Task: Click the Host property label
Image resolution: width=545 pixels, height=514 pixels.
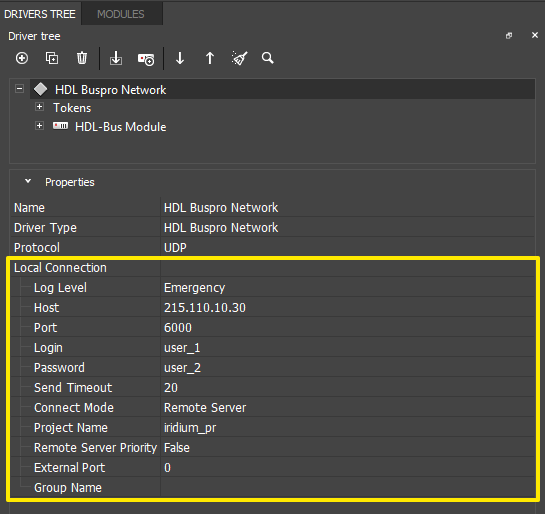Action: point(47,308)
